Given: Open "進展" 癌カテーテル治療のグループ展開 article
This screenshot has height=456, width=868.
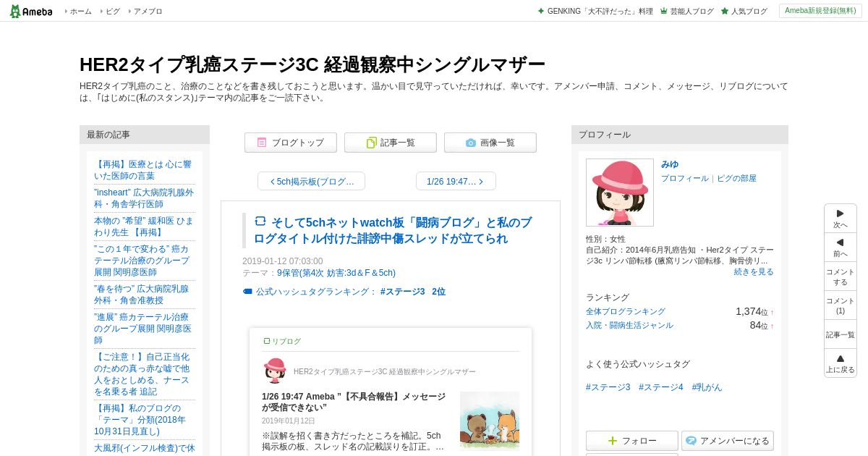Looking at the screenshot, I should (x=143, y=329).
